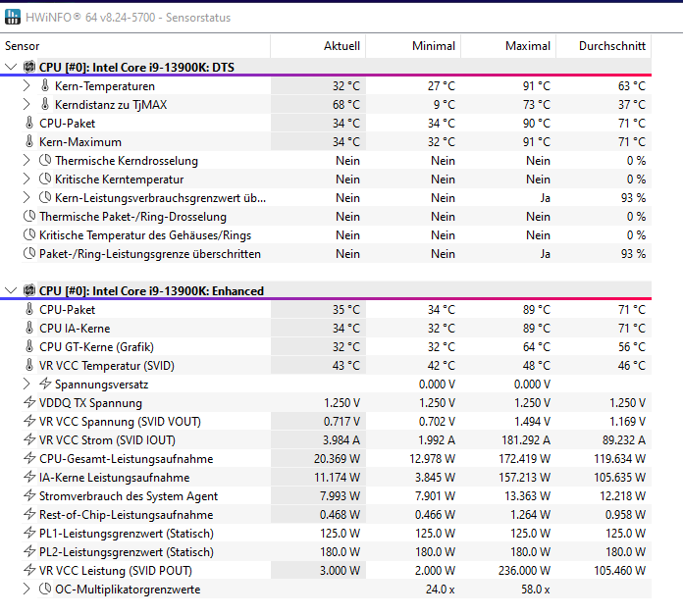Click '63 °C' average of Kern-Temperaturen
Image resolution: width=683 pixels, height=616 pixels.
(632, 85)
